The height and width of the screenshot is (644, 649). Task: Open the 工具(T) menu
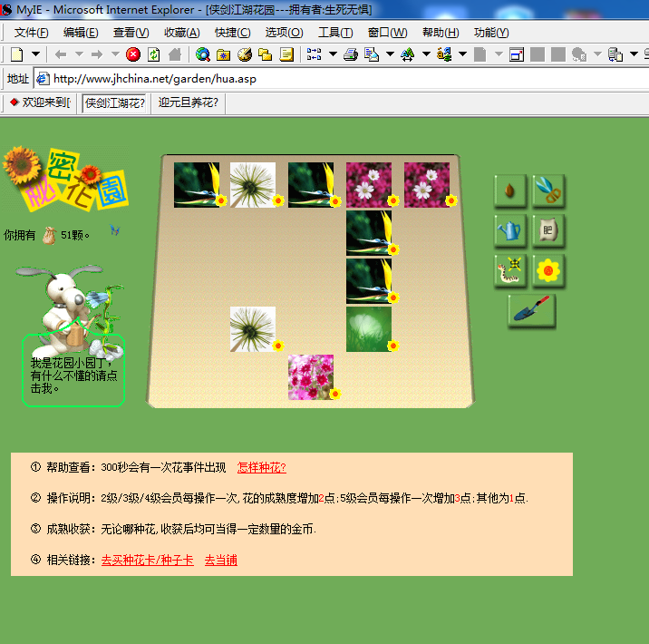tap(335, 33)
